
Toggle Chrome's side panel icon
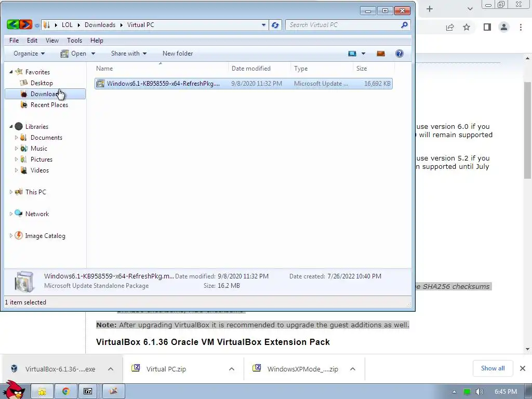coord(487,27)
